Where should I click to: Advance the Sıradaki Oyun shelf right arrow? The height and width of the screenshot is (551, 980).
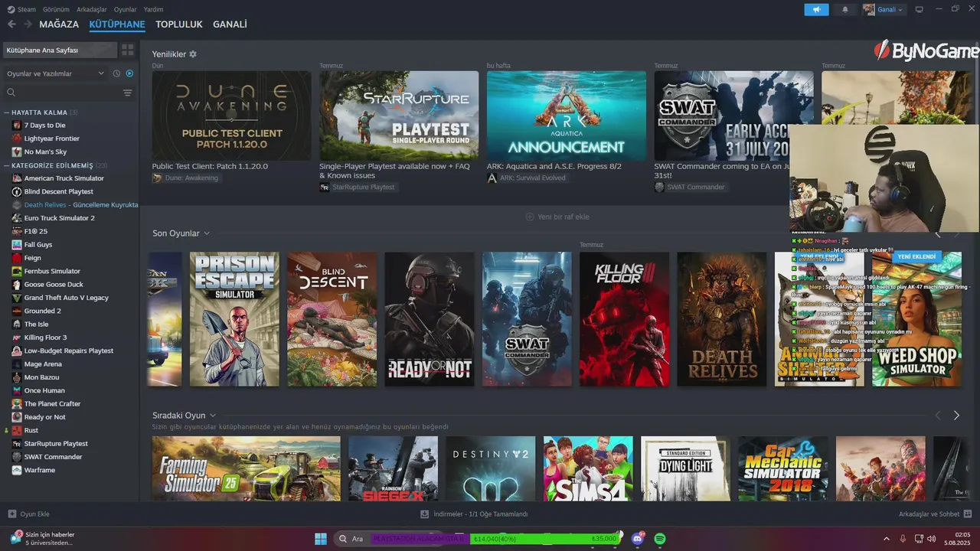click(956, 416)
